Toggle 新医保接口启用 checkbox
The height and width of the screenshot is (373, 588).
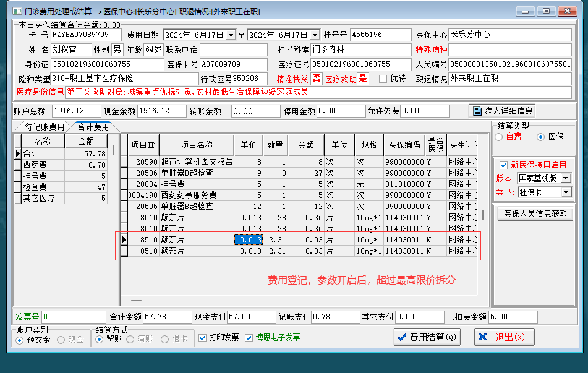504,165
